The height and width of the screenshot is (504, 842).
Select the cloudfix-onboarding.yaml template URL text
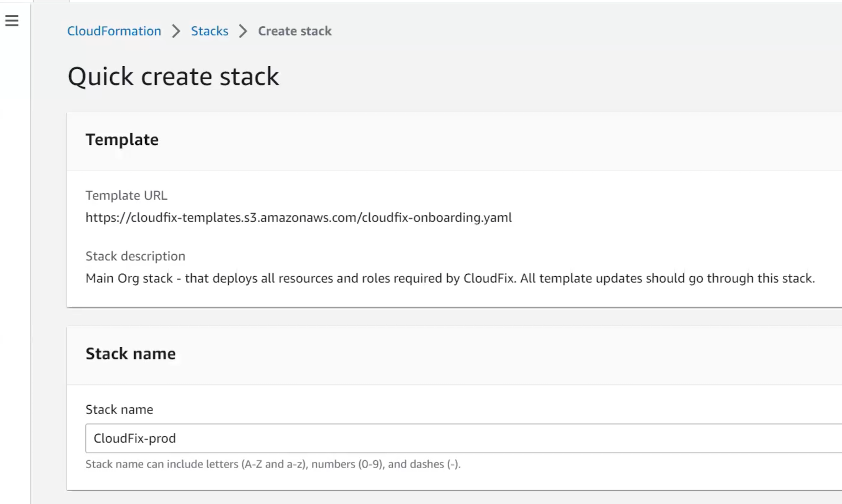pyautogui.click(x=298, y=217)
